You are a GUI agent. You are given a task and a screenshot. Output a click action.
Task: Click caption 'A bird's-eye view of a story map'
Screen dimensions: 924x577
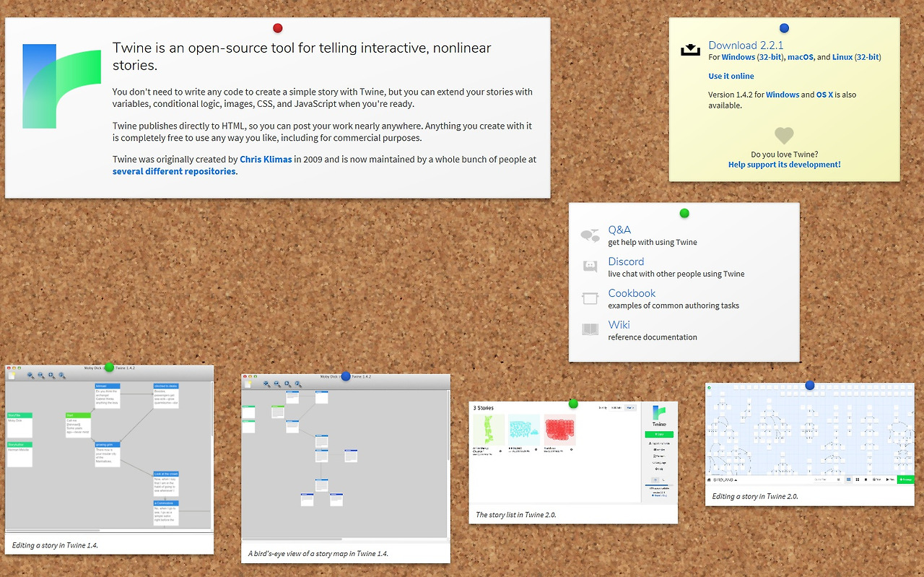[x=318, y=554]
